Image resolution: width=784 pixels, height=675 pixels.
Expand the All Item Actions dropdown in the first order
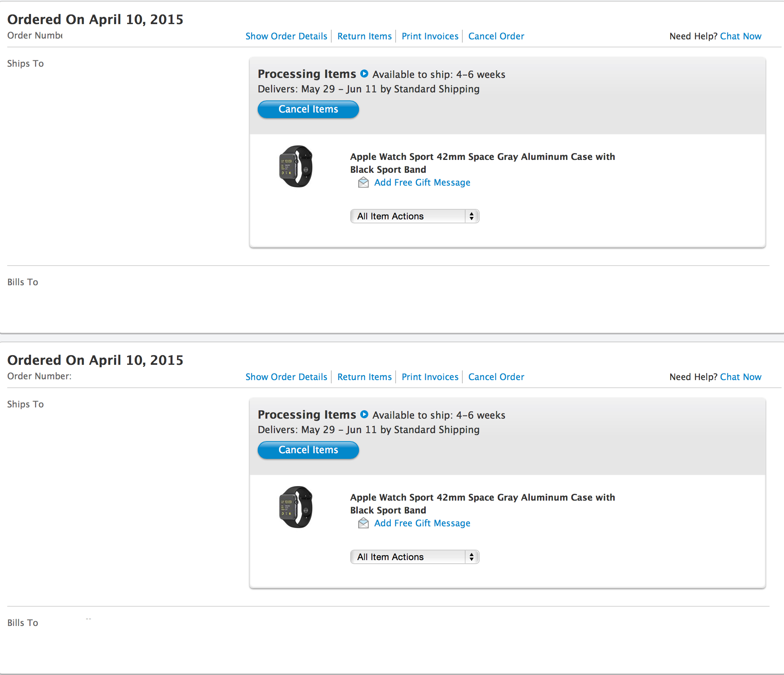coord(415,216)
